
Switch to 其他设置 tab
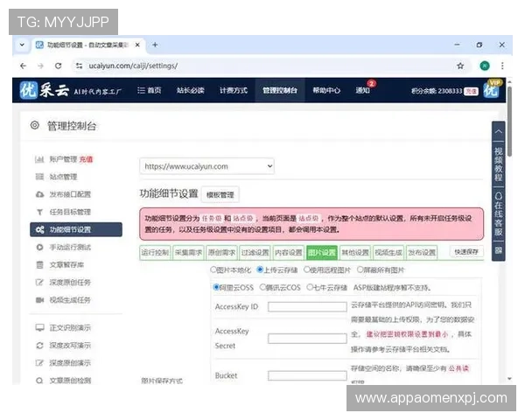[x=355, y=252]
